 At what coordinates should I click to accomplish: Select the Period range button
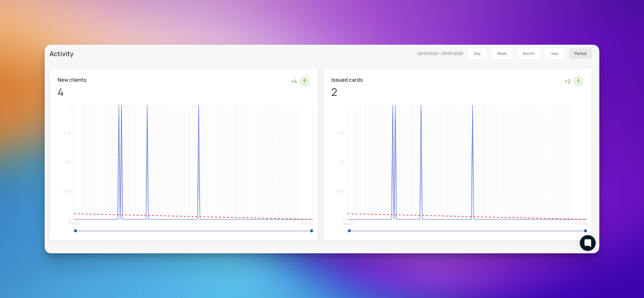(580, 53)
